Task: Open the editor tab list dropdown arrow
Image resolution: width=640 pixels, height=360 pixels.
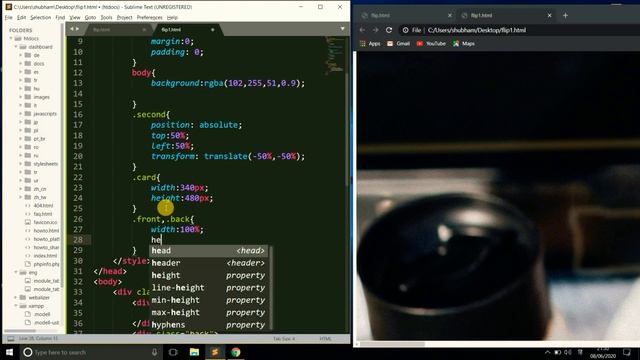Action: tap(342, 29)
